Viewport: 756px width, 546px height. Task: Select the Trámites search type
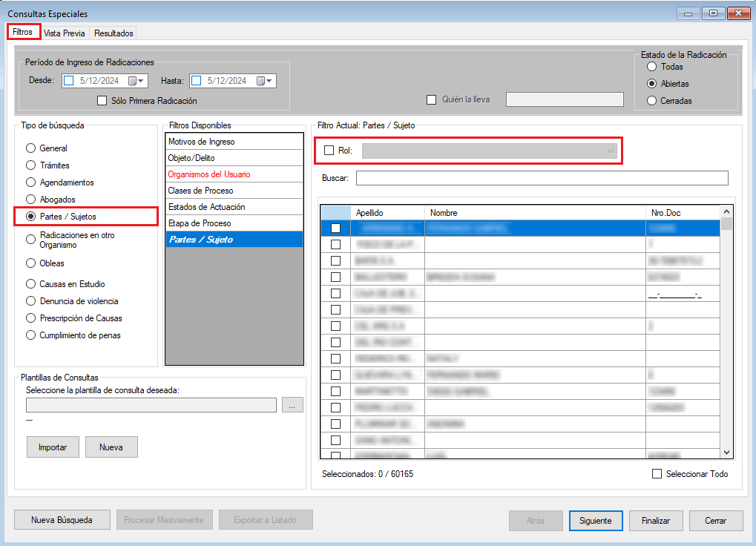pyautogui.click(x=31, y=165)
